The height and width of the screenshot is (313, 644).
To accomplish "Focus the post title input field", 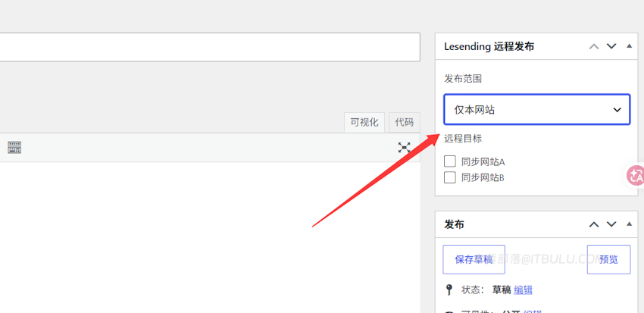I will [x=209, y=47].
